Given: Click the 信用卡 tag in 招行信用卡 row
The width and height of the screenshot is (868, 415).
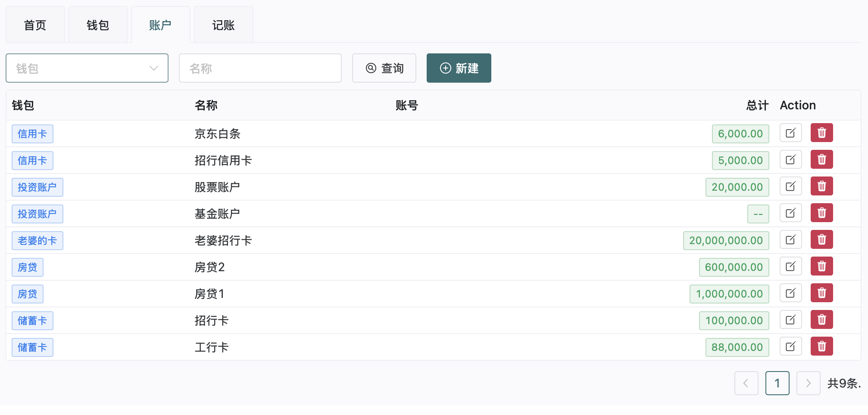Looking at the screenshot, I should pyautogui.click(x=32, y=161).
